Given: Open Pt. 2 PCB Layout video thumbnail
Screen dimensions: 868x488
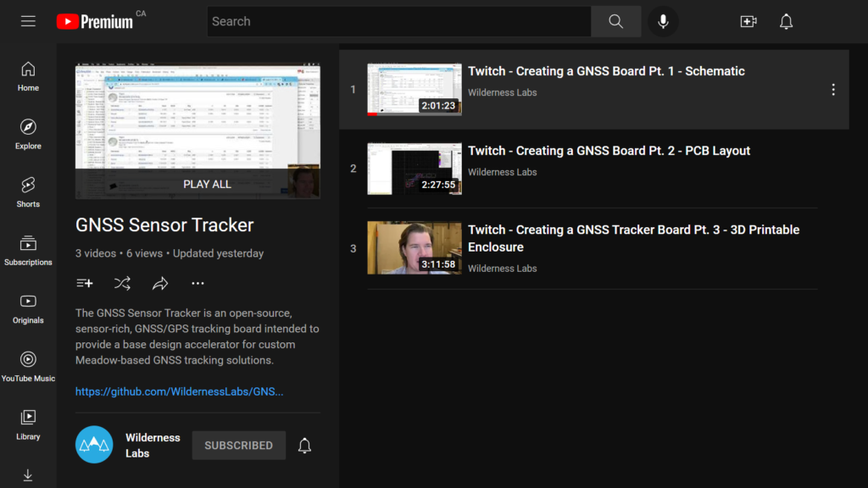Looking at the screenshot, I should 415,169.
